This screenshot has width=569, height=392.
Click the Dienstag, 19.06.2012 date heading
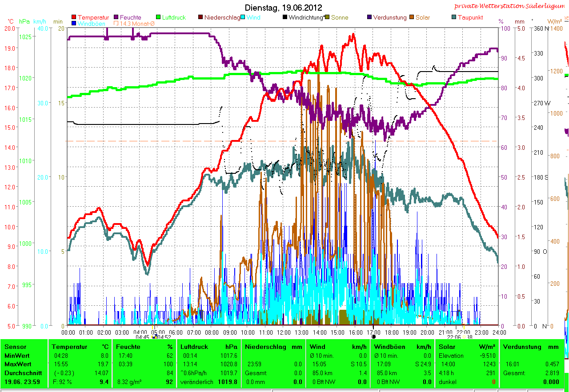pos(284,8)
